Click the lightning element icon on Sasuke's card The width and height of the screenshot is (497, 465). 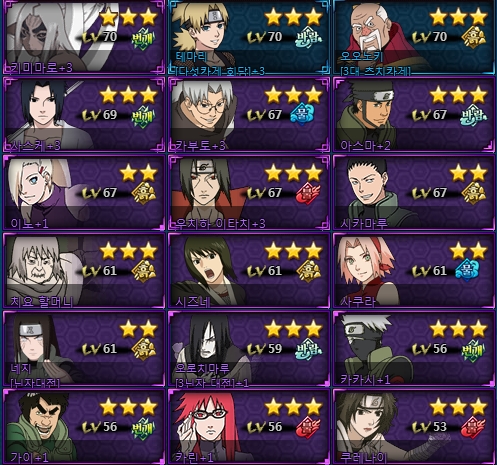[x=143, y=116]
